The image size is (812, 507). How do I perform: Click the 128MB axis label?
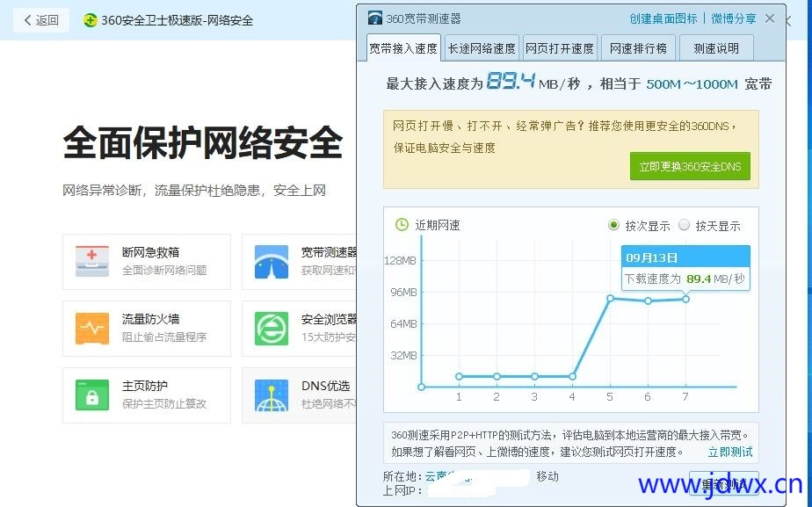point(400,260)
